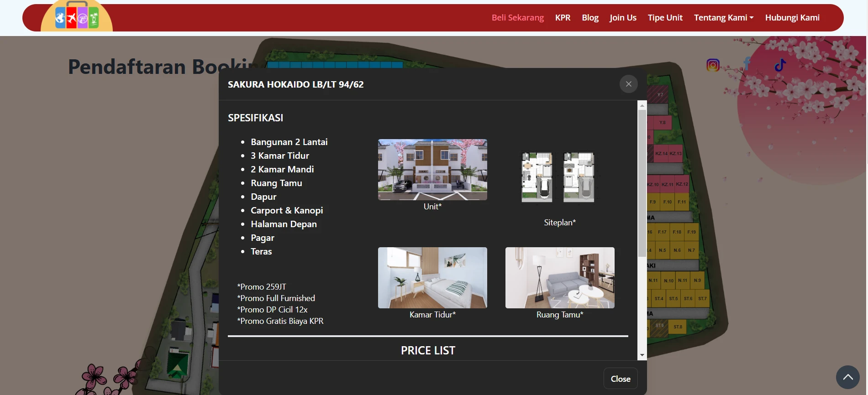Image resolution: width=868 pixels, height=395 pixels.
Task: Click the "*Promo Full Furnished" line
Action: [x=276, y=298]
